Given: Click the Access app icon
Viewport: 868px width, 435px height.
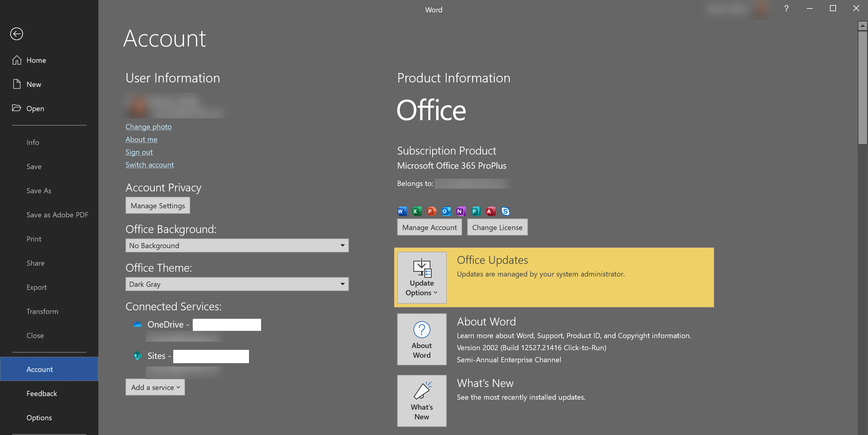Looking at the screenshot, I should (491, 211).
